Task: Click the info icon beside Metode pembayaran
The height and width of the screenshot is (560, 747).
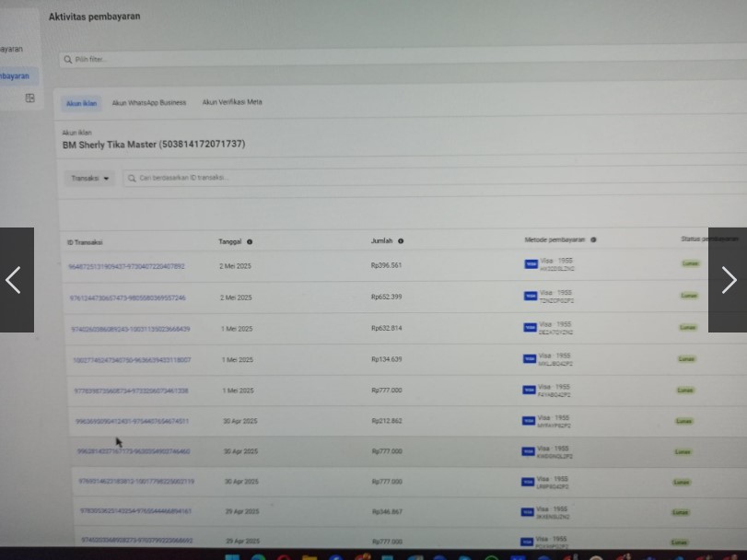Action: 593,239
